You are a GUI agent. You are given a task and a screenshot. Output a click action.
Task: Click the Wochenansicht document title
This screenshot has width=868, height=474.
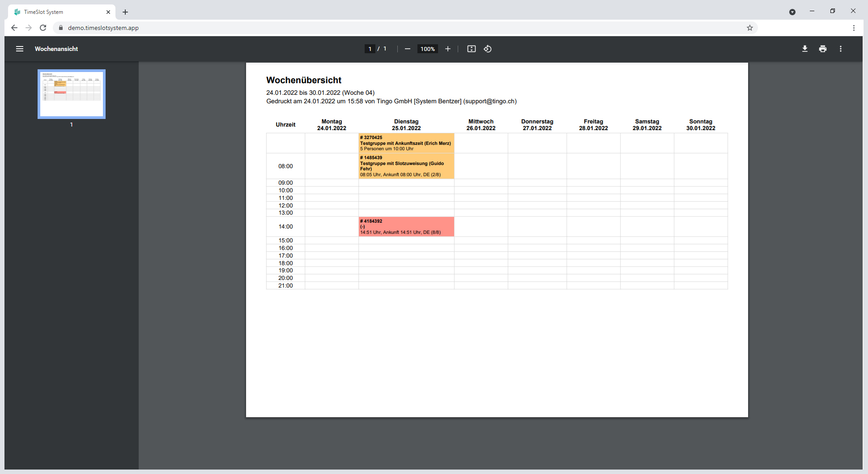coord(56,49)
